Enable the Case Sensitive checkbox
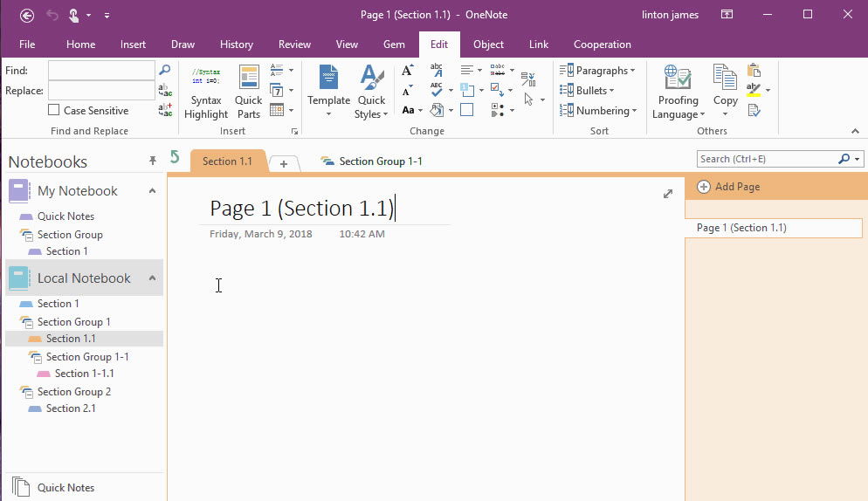The height and width of the screenshot is (501, 868). pos(54,111)
